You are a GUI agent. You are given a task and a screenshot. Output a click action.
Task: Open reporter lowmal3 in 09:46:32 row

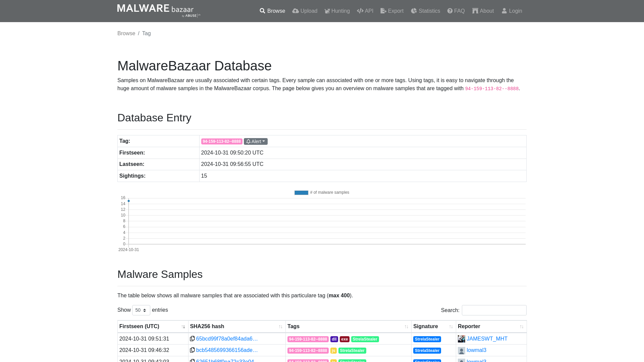coord(476,350)
